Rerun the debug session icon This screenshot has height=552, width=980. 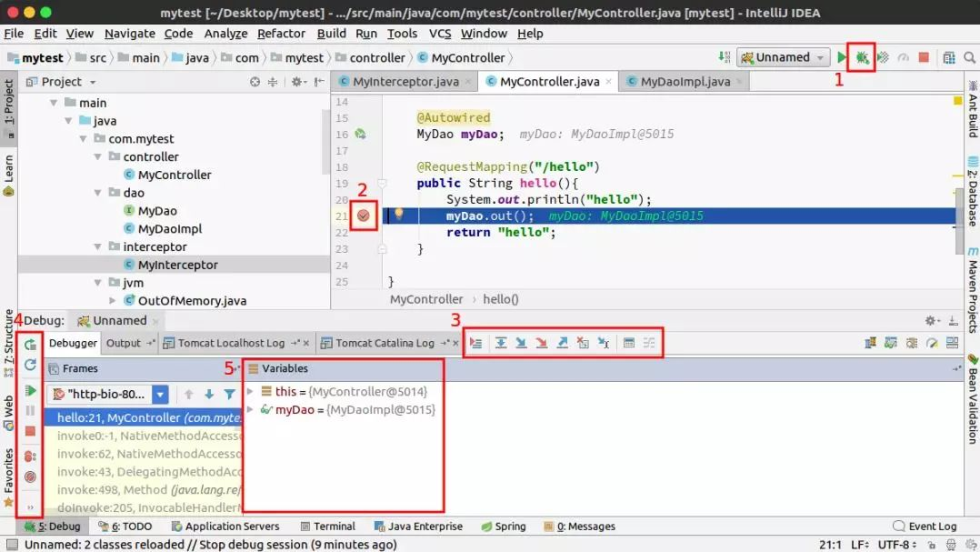coord(30,345)
